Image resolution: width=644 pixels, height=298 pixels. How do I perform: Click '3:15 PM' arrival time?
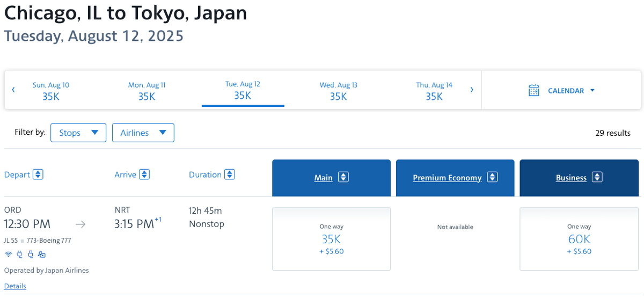pos(134,224)
